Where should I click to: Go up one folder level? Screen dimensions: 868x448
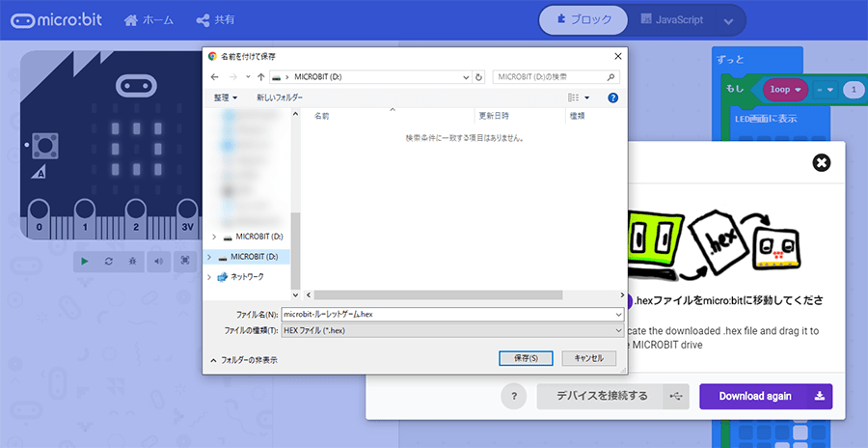(x=260, y=77)
